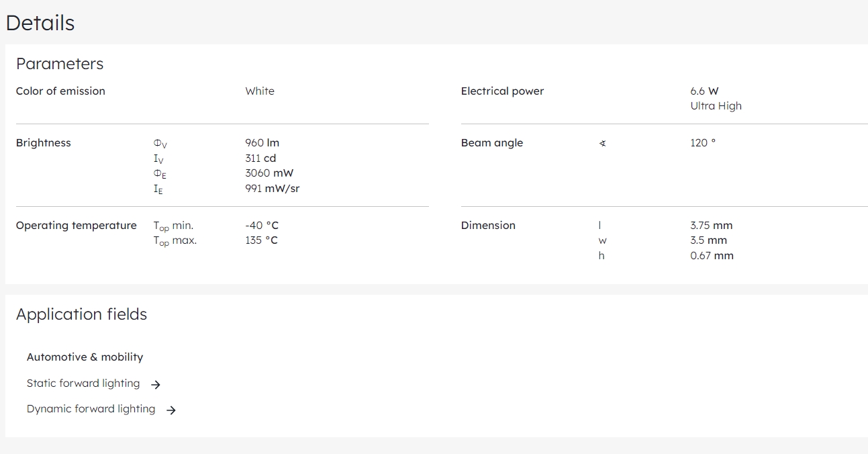
Task: Select the Automotive & mobility category label
Action: tap(85, 357)
